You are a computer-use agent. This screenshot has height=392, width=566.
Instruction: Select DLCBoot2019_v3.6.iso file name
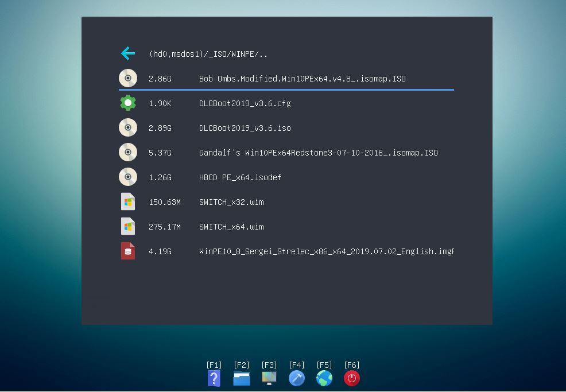point(245,128)
